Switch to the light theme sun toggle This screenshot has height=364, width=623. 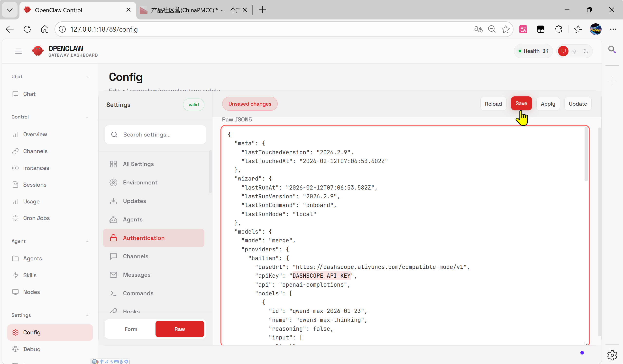coord(575,51)
